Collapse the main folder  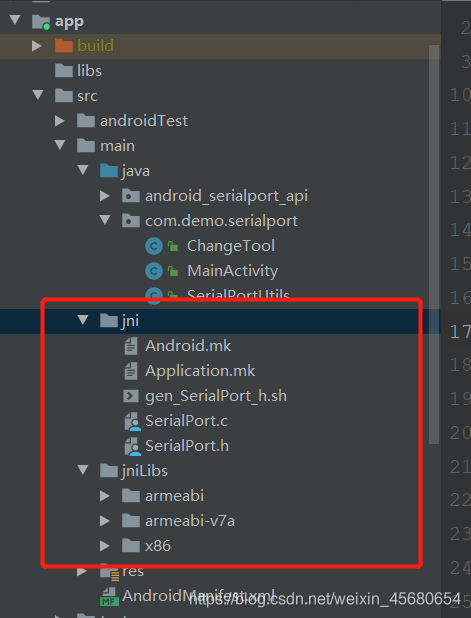pyautogui.click(x=60, y=145)
